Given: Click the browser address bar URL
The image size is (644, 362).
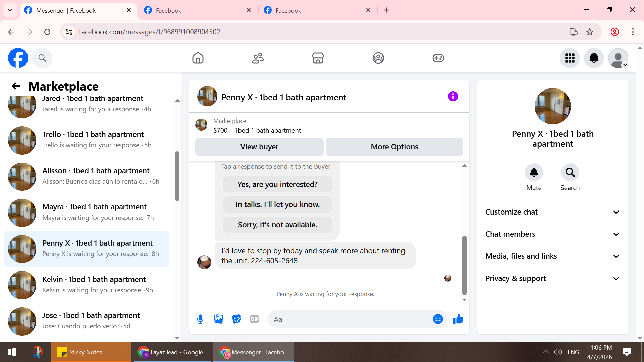Looking at the screenshot, I should point(150,32).
